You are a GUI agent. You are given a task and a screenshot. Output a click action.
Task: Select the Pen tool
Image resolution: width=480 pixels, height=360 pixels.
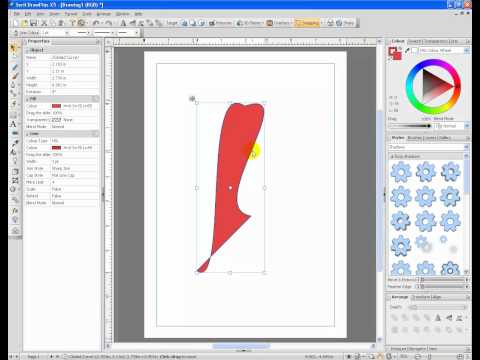pyautogui.click(x=14, y=85)
